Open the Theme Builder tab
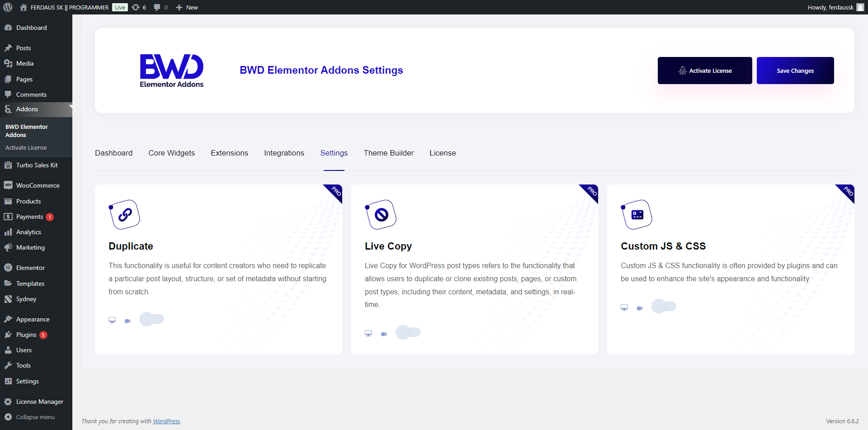Image resolution: width=868 pixels, height=430 pixels. 389,153
